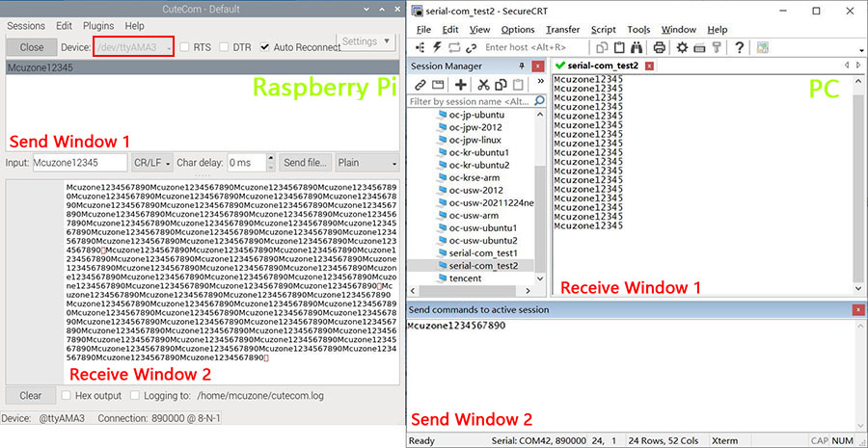
Task: Click previous tab arrow in SecureCRT
Action: click(x=847, y=66)
